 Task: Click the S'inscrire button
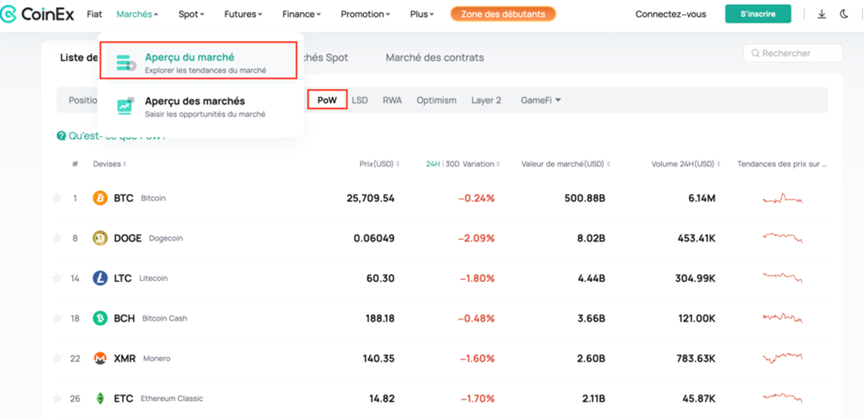(x=758, y=14)
